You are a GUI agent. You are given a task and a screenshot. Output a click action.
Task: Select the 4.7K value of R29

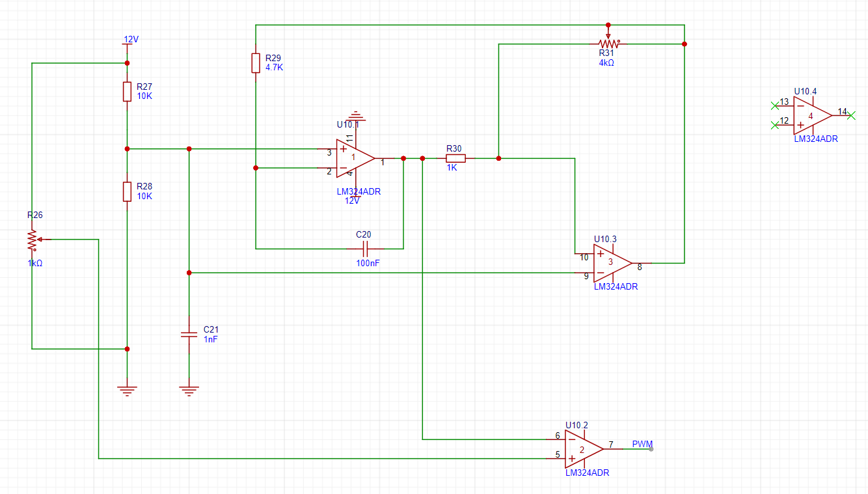tap(275, 67)
